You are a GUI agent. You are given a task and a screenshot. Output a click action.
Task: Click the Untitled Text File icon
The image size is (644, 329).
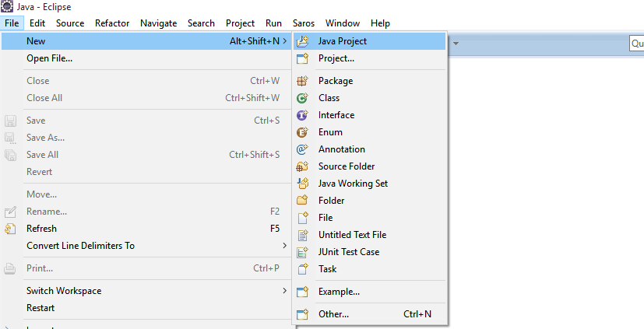click(x=302, y=235)
